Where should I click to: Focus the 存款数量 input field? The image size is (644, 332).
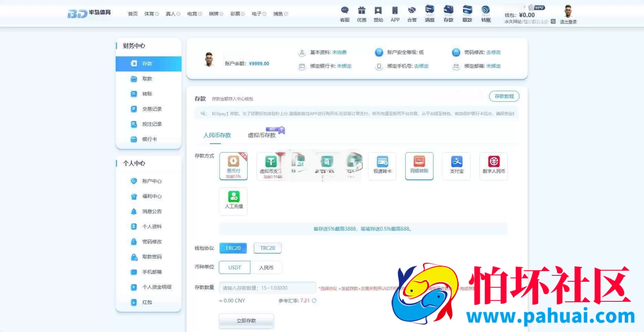tap(268, 288)
